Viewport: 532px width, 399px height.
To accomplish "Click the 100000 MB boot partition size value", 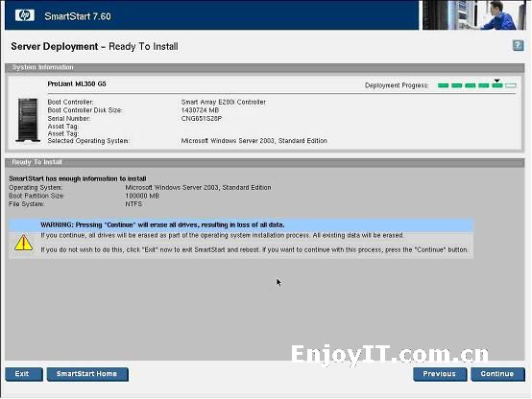I will click(x=142, y=196).
